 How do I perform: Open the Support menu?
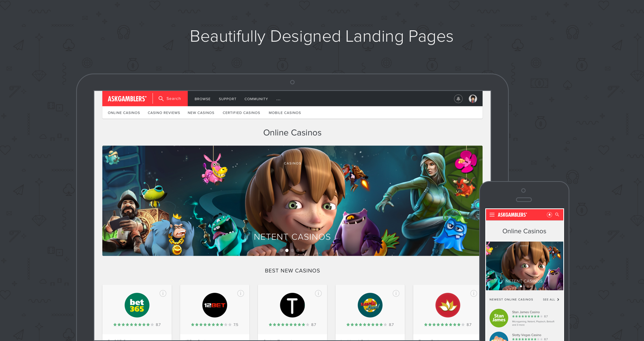coord(227,99)
